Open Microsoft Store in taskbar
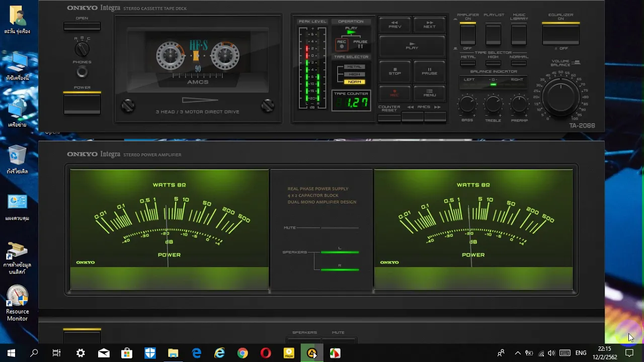This screenshot has height=362, width=644. click(x=127, y=353)
